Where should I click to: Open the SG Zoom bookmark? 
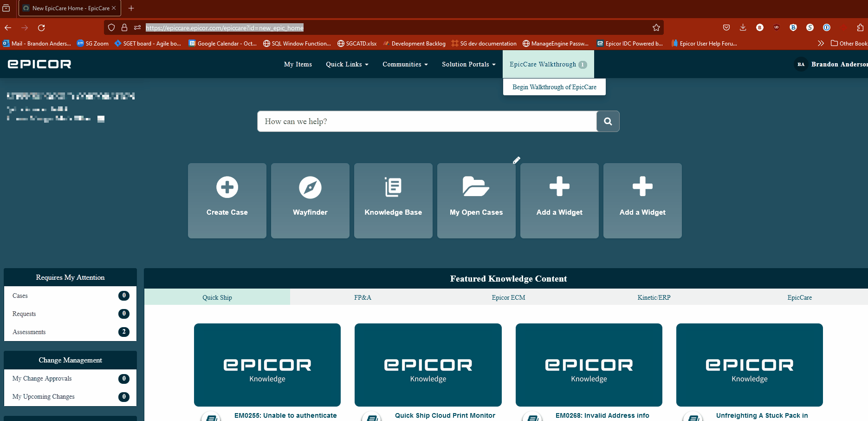pos(93,43)
